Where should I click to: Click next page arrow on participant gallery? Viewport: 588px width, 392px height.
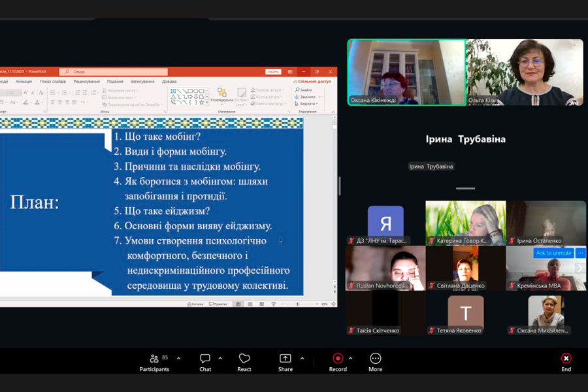pos(580,268)
